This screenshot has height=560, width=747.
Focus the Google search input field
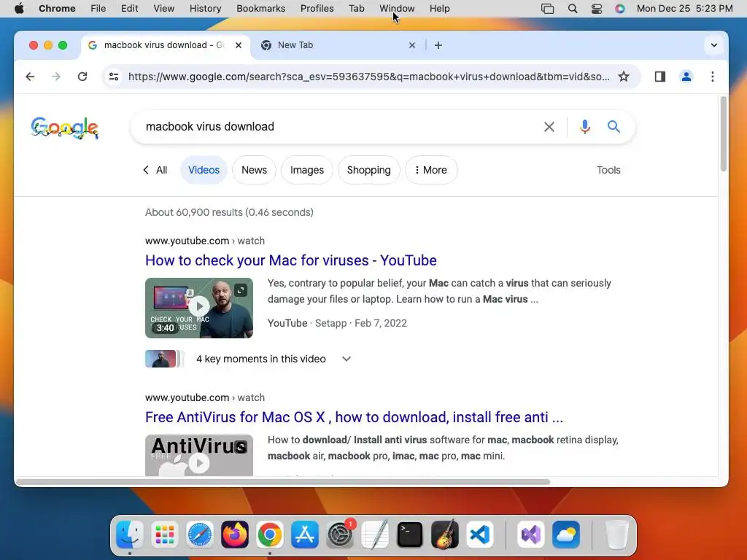(x=338, y=127)
